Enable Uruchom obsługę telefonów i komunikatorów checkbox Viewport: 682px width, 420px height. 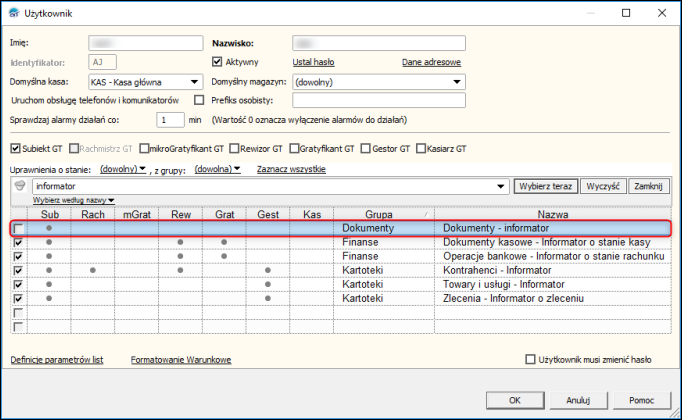pos(199,100)
